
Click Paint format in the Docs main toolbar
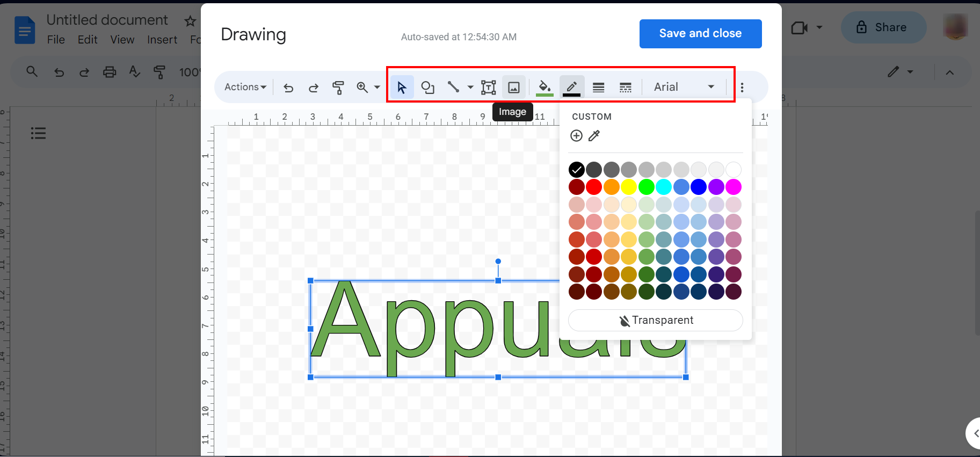coord(159,72)
